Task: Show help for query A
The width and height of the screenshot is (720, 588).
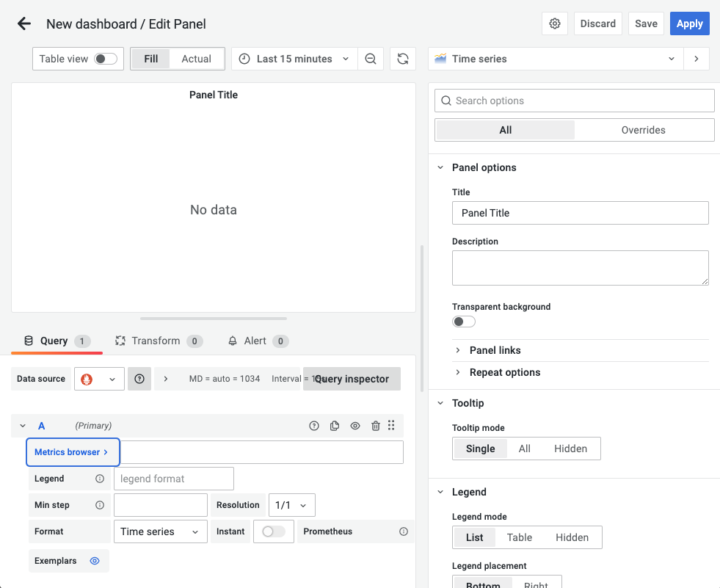Action: [x=314, y=426]
